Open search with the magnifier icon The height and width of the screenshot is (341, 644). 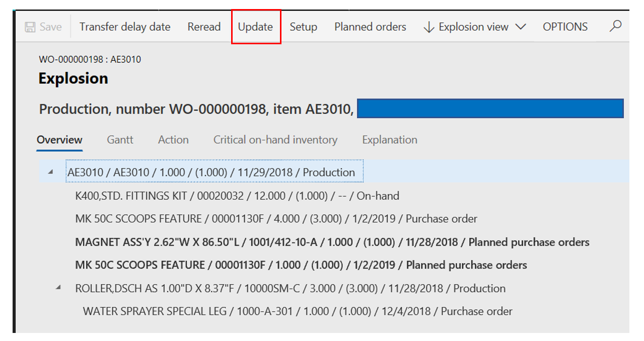pos(615,26)
